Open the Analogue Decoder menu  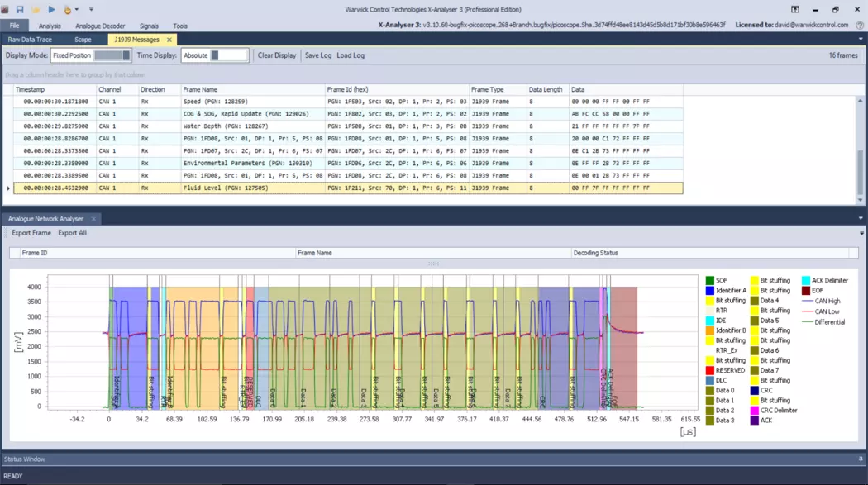100,26
